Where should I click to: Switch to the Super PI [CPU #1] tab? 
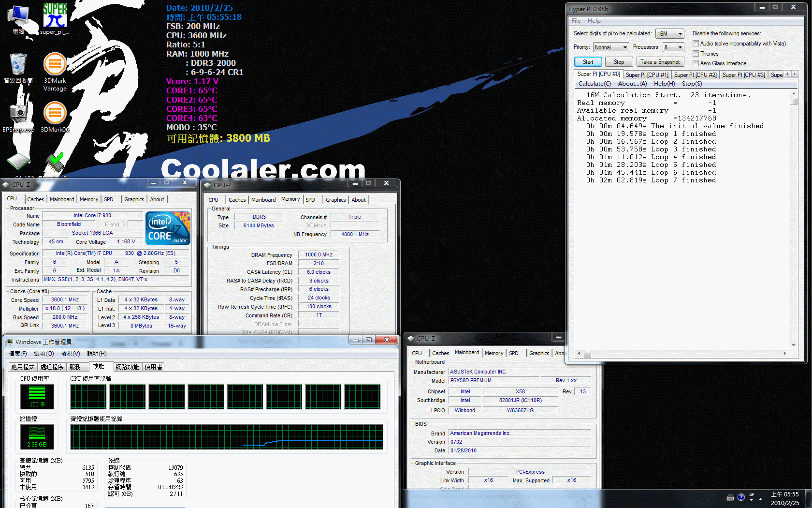(647, 75)
